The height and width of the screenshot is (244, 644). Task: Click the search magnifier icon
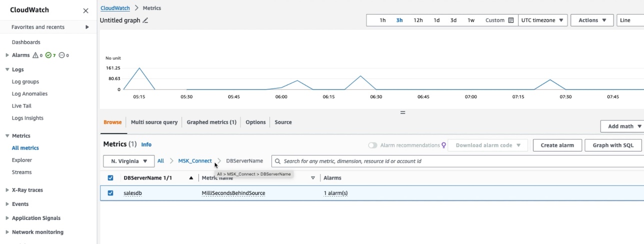pos(278,161)
